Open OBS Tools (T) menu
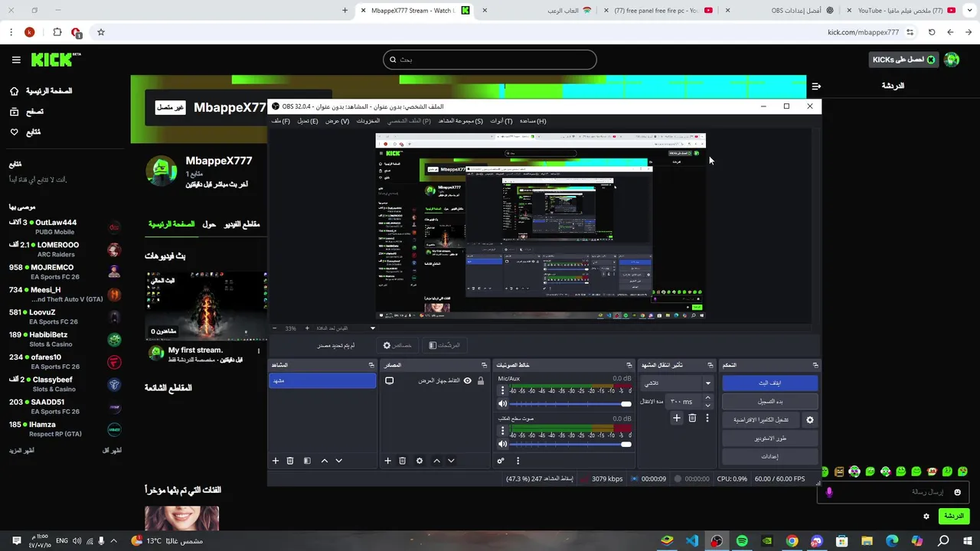This screenshot has width=980, height=551. (501, 121)
